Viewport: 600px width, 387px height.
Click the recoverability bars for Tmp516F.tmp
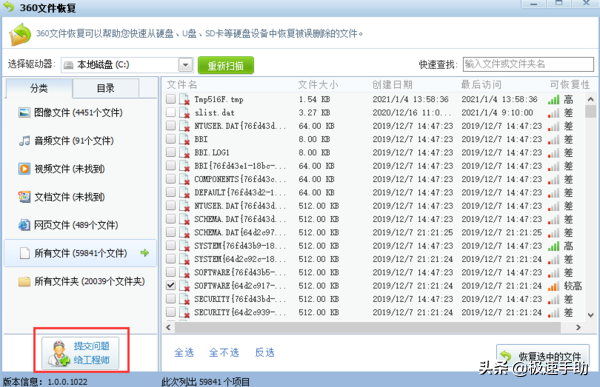point(553,100)
